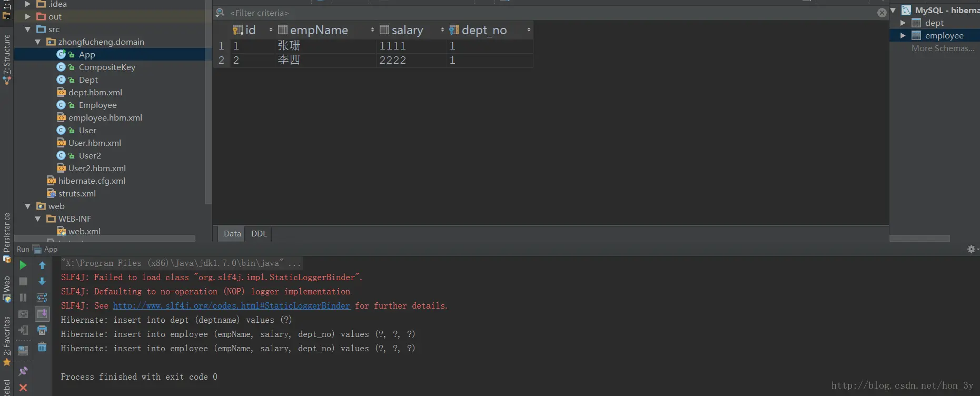The height and width of the screenshot is (396, 980).
Task: Open the slf4j StaticLoggerBinder URL link
Action: pos(232,305)
